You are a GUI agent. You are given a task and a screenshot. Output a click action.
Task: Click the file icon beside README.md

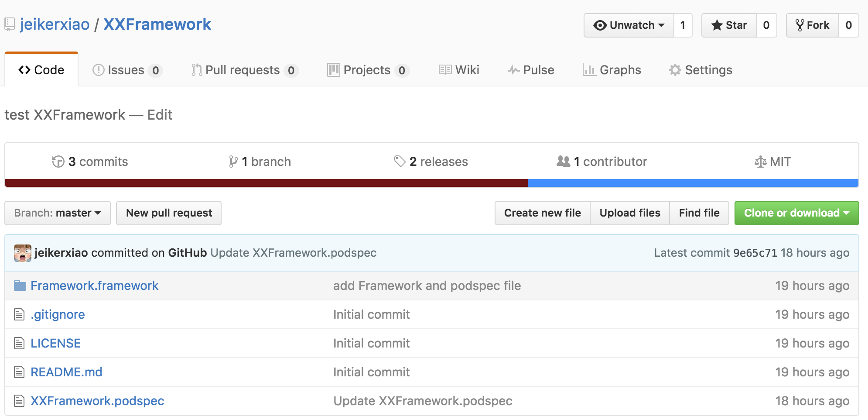pyautogui.click(x=19, y=372)
